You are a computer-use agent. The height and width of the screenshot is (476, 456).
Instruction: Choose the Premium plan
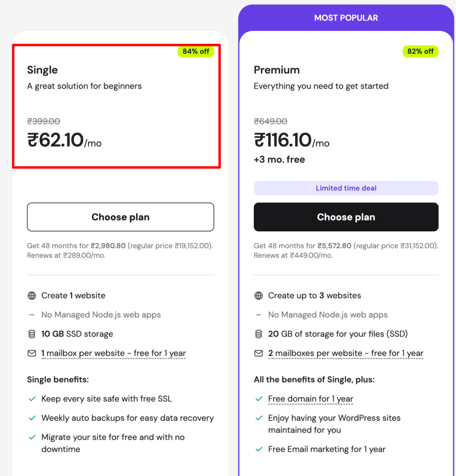coord(346,217)
